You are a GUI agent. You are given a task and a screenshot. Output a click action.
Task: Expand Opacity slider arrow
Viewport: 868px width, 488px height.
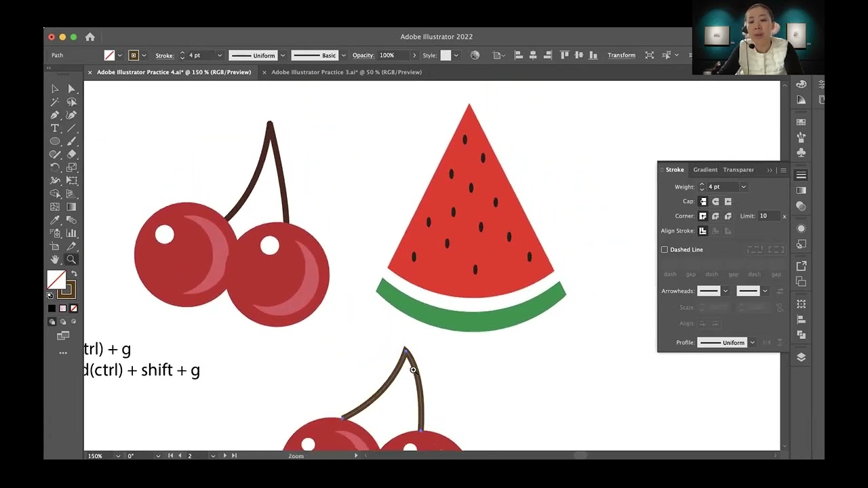414,56
